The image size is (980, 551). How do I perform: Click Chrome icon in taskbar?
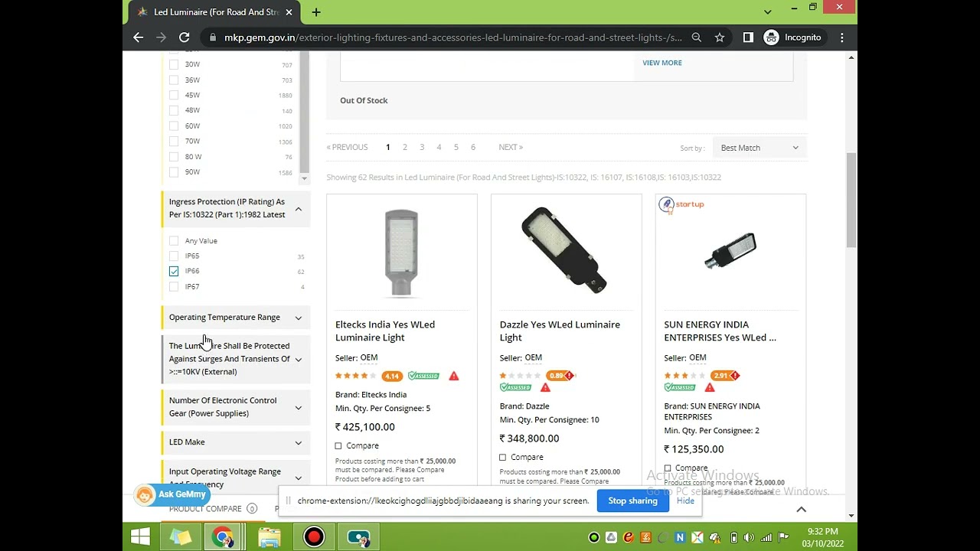click(x=222, y=537)
